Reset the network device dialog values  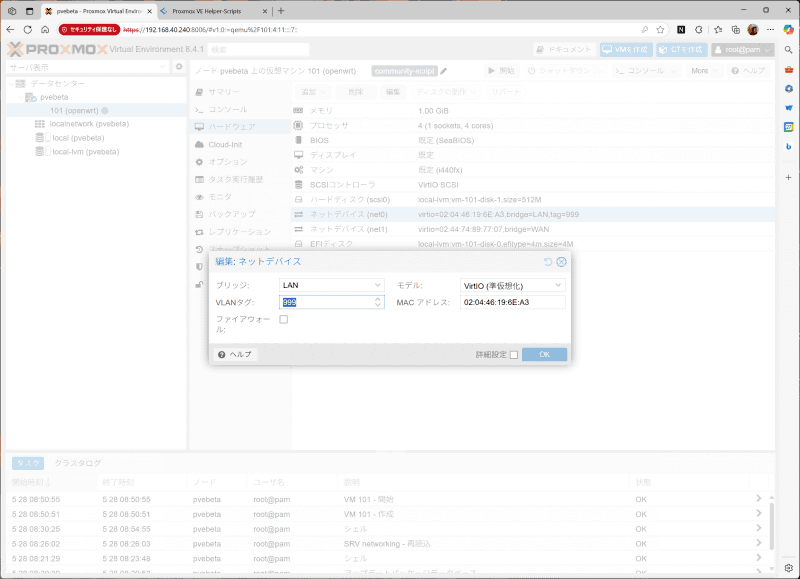[x=547, y=262]
